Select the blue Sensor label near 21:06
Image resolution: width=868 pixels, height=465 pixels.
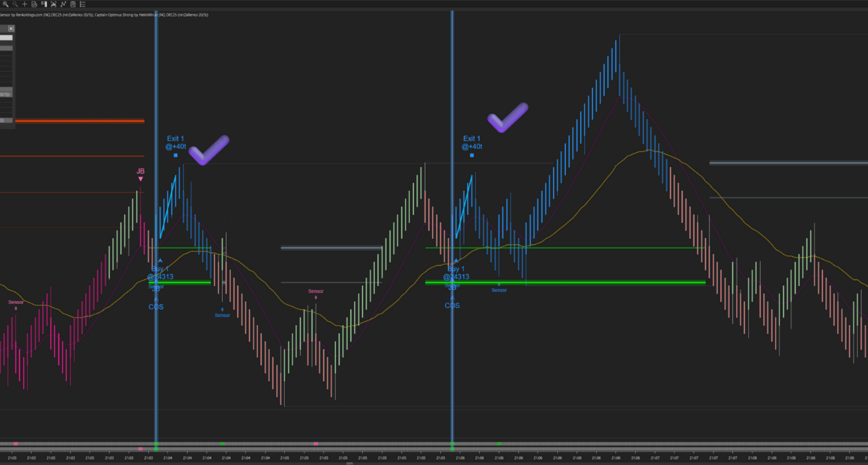(499, 290)
